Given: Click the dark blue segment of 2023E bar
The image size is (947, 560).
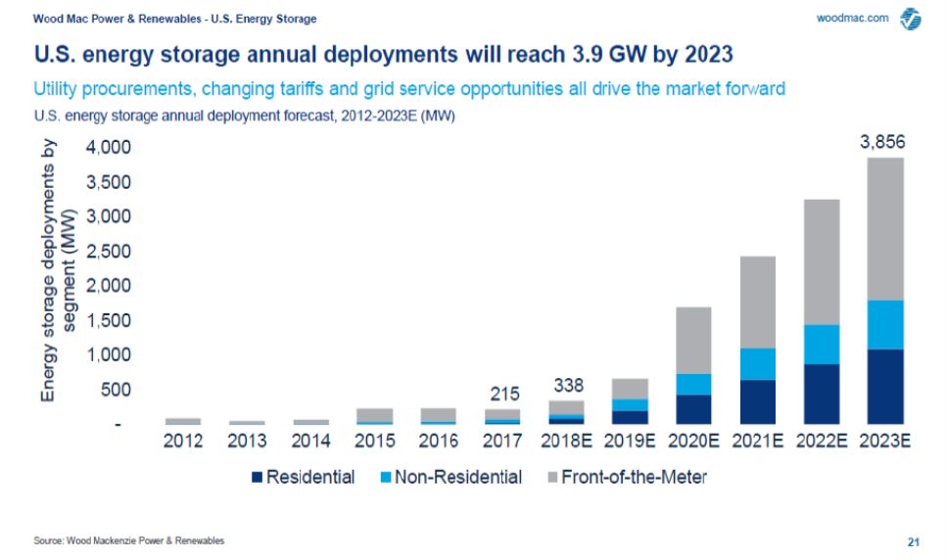Looking at the screenshot, I should point(885,386).
